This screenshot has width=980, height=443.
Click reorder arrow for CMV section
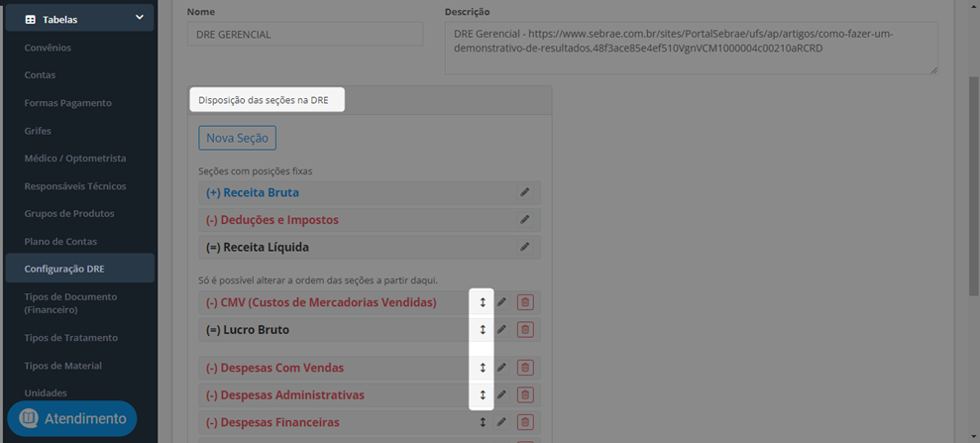coord(483,302)
